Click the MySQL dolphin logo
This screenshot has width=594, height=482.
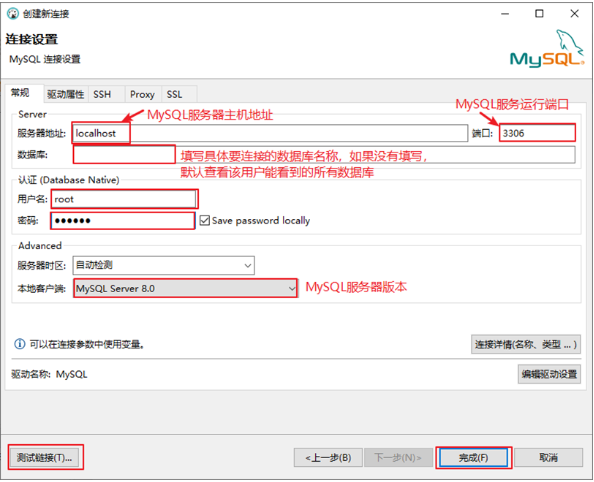[547, 49]
